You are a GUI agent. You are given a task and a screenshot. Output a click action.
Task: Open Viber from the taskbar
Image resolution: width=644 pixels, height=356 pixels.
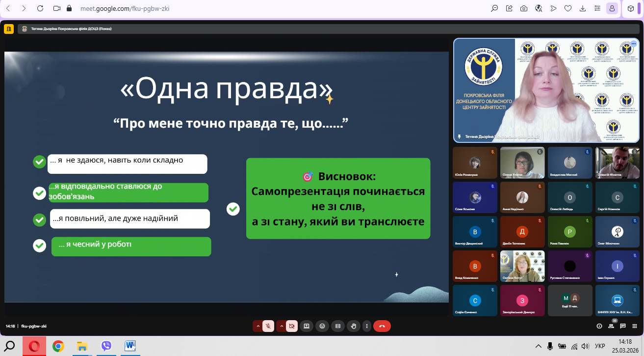(106, 346)
